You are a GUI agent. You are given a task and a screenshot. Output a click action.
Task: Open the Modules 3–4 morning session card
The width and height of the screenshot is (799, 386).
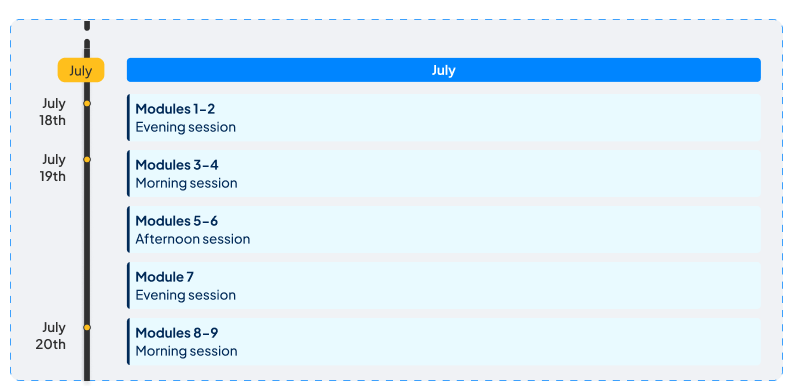pos(443,174)
